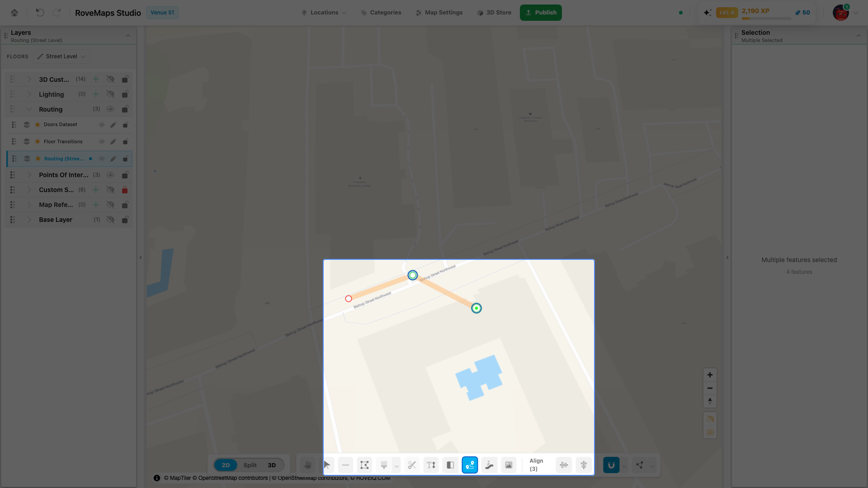Edit the Floor Transitions layer with pencil

pos(113,142)
